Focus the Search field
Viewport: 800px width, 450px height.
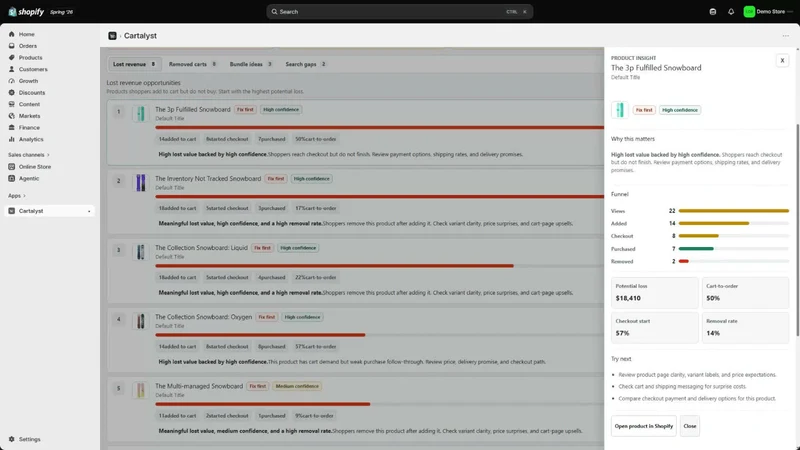[399, 12]
